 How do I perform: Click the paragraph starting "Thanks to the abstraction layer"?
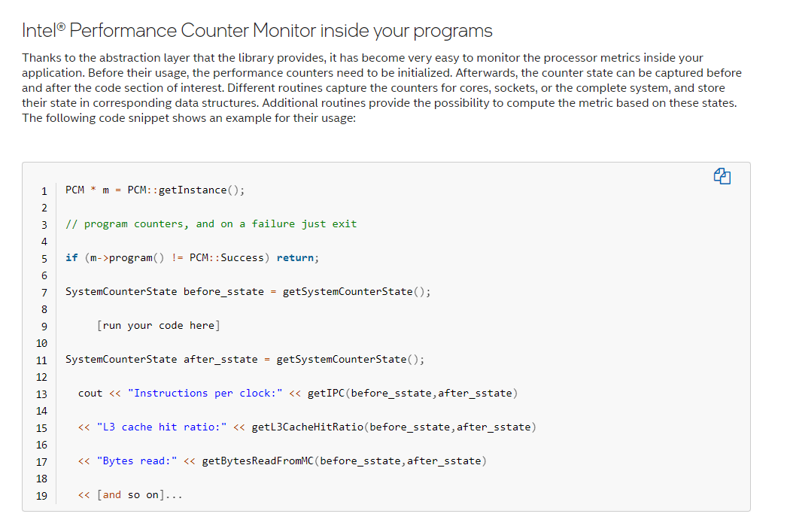point(381,87)
